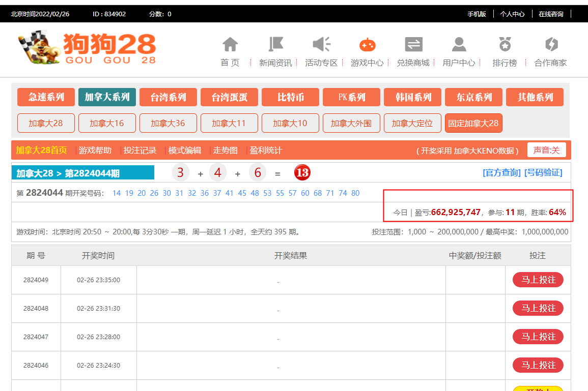Image resolution: width=588 pixels, height=391 pixels.
Task: Click the 号码验证 number verification link
Action: 543,173
